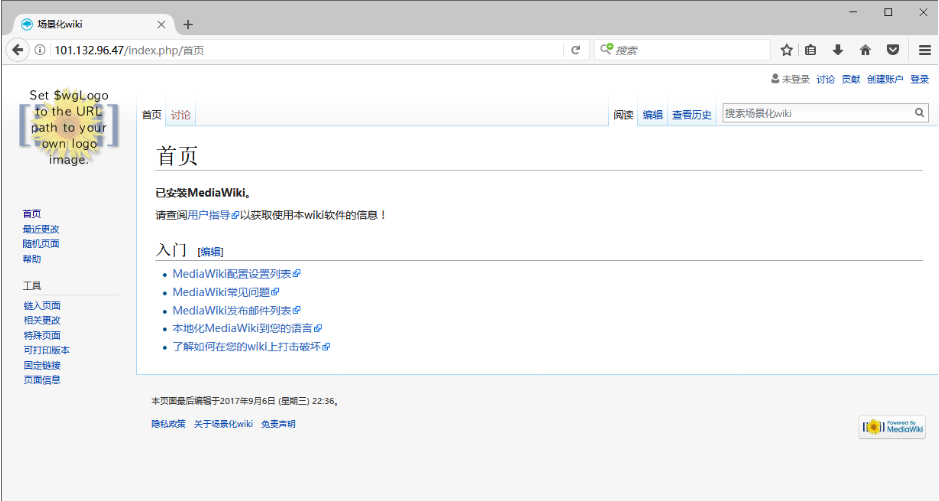Select the 首页 page tab
The height and width of the screenshot is (501, 939).
click(152, 114)
